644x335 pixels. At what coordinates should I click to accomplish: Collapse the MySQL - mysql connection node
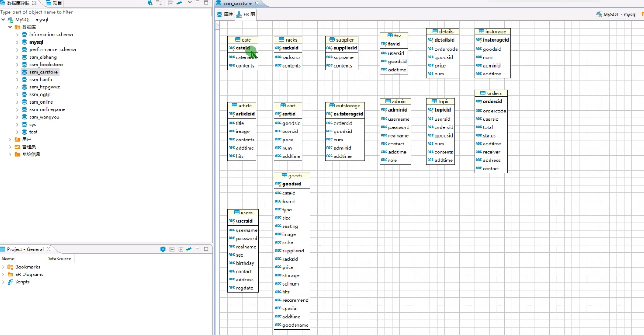3,20
